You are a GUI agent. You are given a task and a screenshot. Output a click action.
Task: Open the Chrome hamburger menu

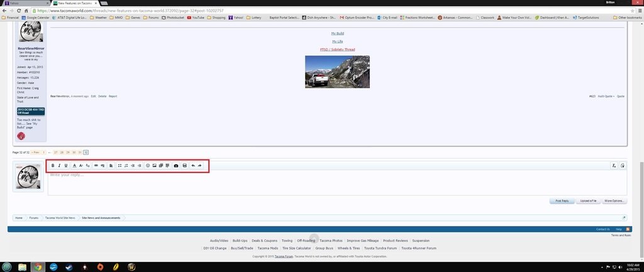tap(640, 10)
